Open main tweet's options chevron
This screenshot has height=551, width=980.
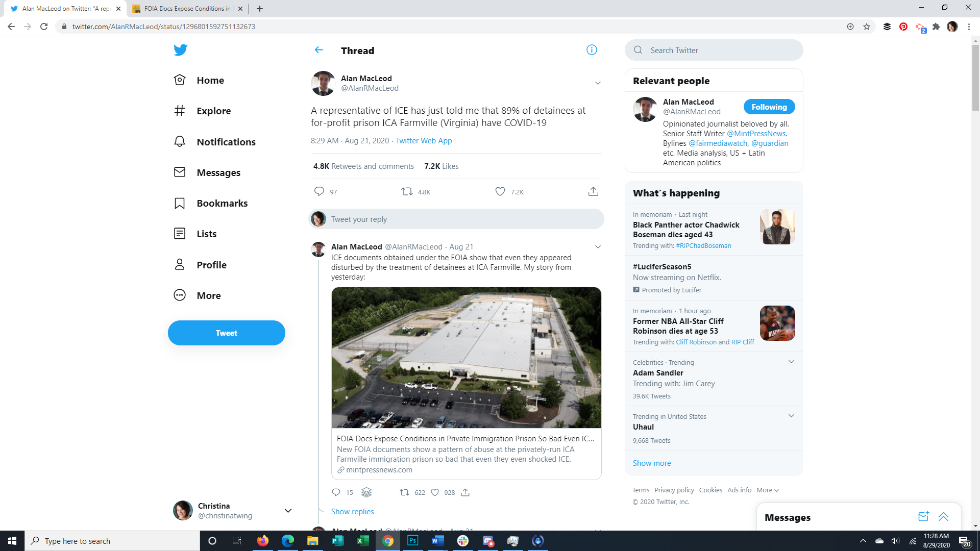coord(598,83)
